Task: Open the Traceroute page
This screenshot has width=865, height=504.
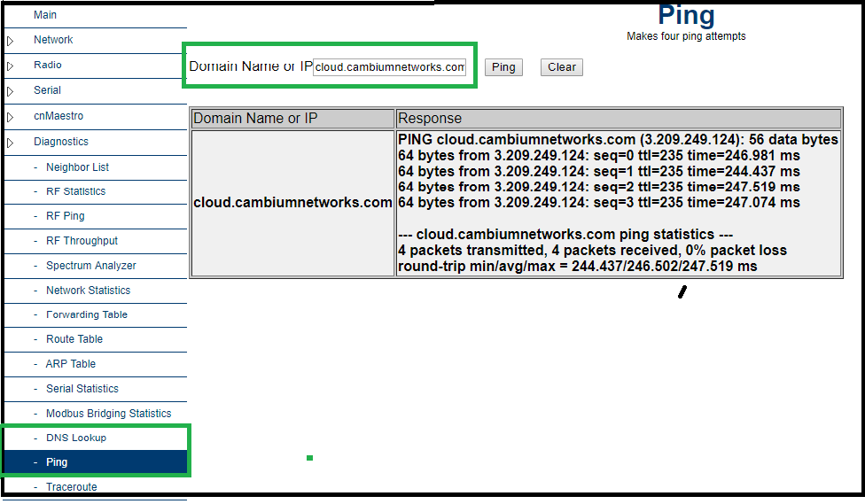Action: [71, 487]
